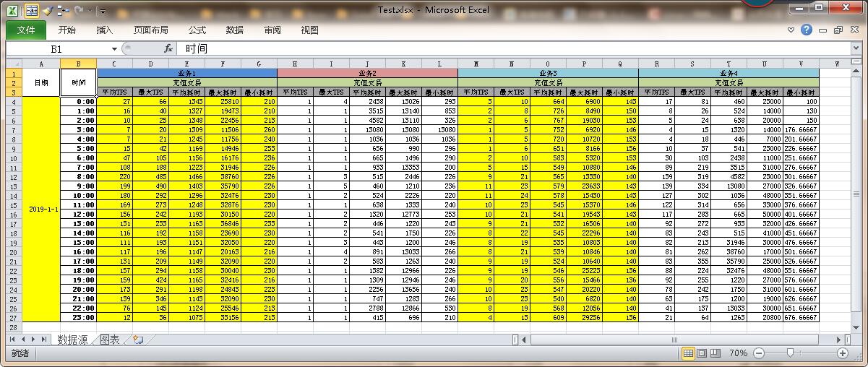This screenshot has height=367, width=868.
Task: Click the formula bar containing 时间
Action: tap(515, 48)
